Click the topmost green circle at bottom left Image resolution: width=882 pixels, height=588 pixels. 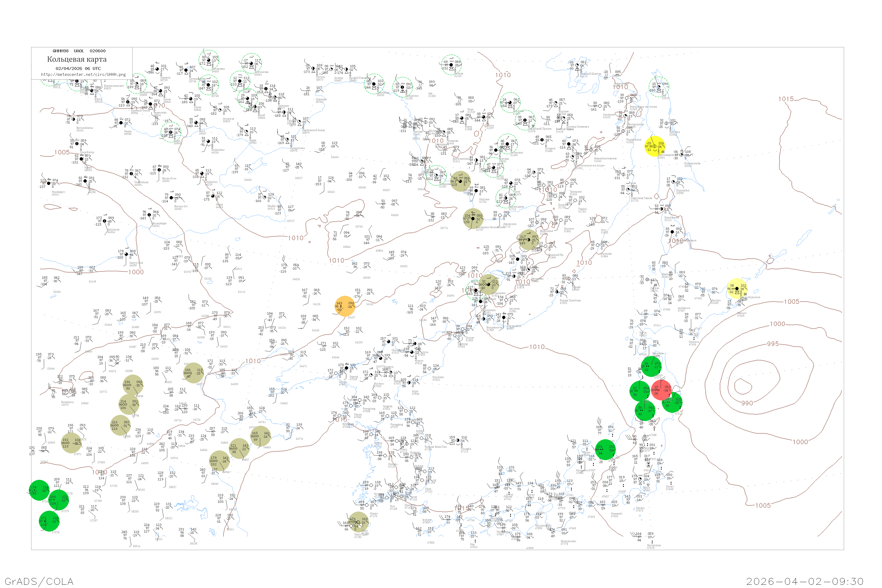39,490
